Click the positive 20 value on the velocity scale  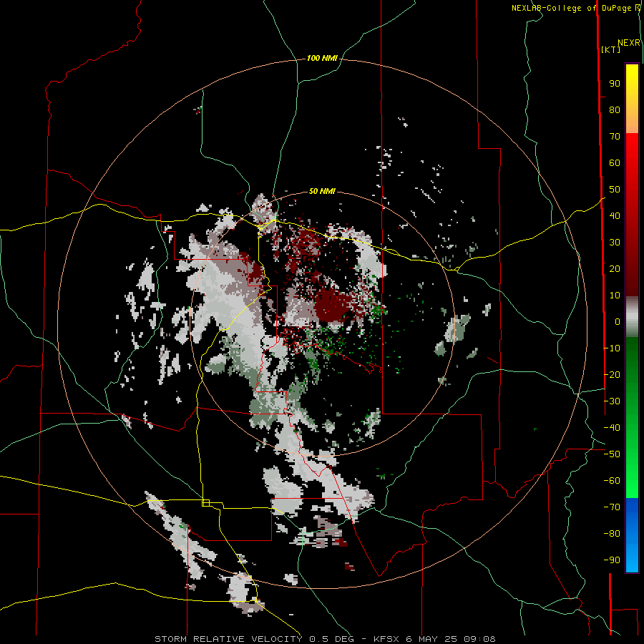click(615, 268)
